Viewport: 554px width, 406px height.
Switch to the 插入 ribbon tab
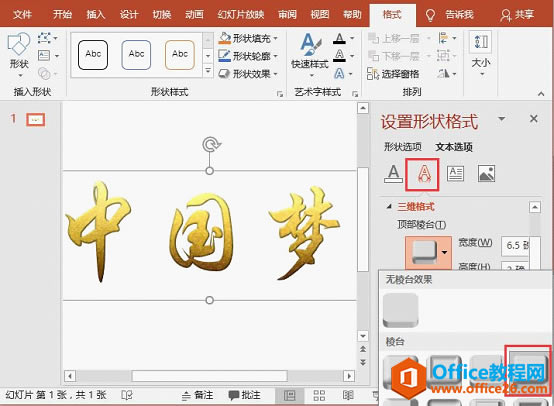click(x=95, y=14)
